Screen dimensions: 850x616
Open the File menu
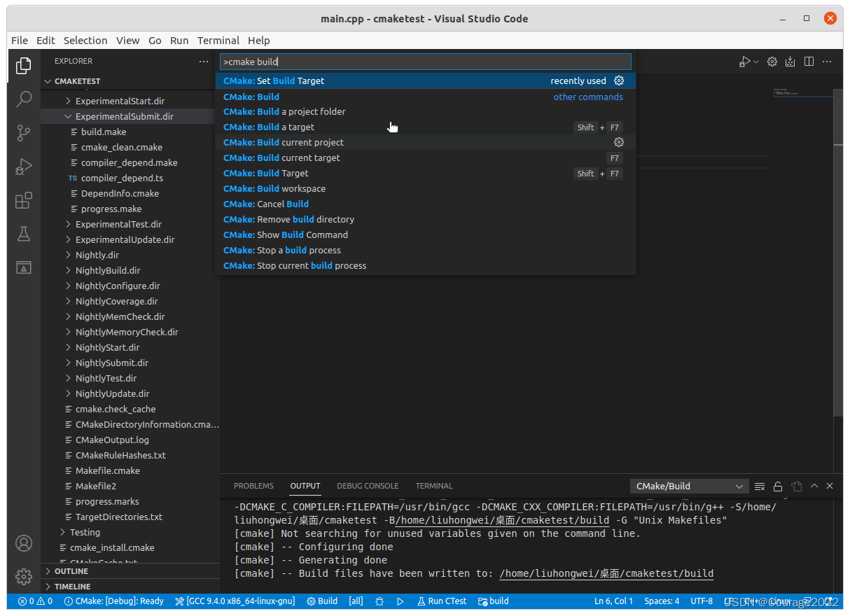click(20, 41)
